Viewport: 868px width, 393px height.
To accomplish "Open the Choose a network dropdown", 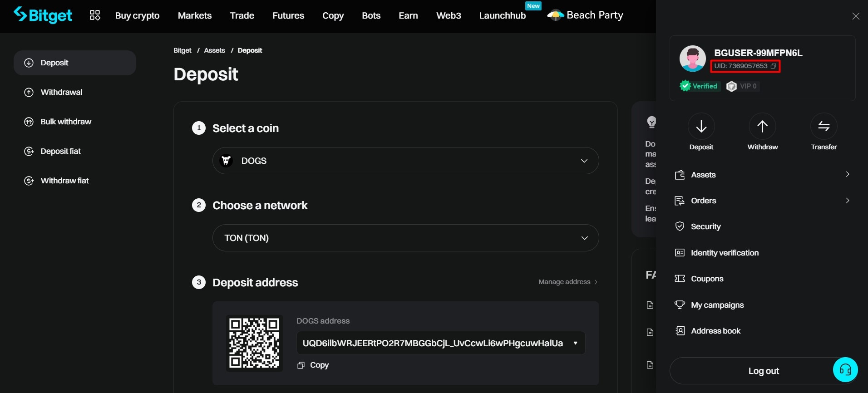I will click(406, 238).
